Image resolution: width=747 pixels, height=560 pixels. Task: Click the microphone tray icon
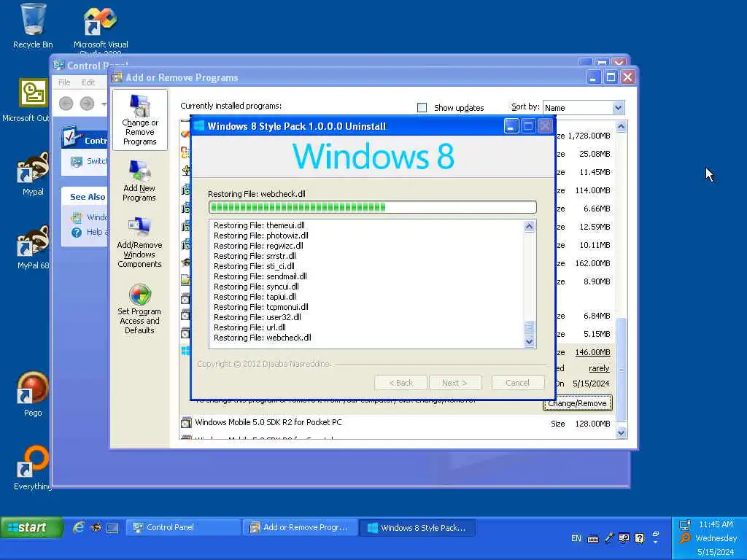[609, 538]
